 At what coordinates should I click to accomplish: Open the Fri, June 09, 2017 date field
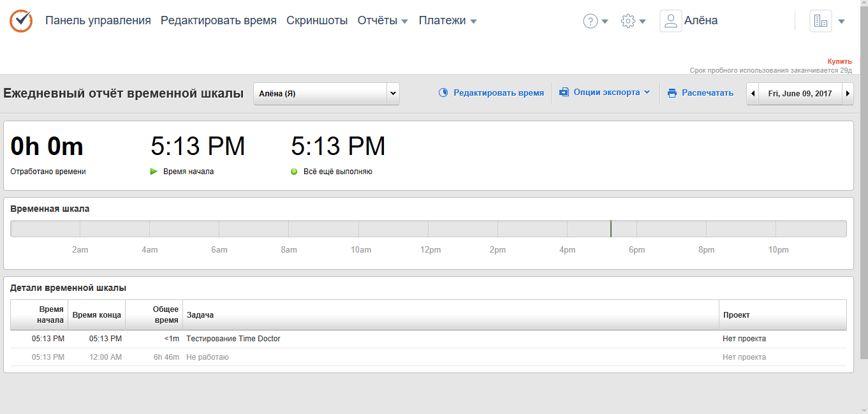pyautogui.click(x=800, y=92)
